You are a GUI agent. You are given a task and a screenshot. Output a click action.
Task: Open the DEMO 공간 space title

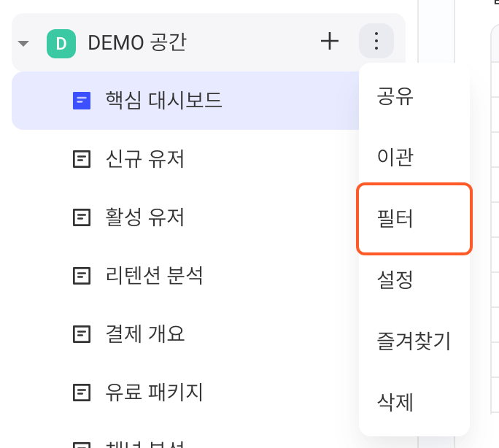tap(137, 42)
